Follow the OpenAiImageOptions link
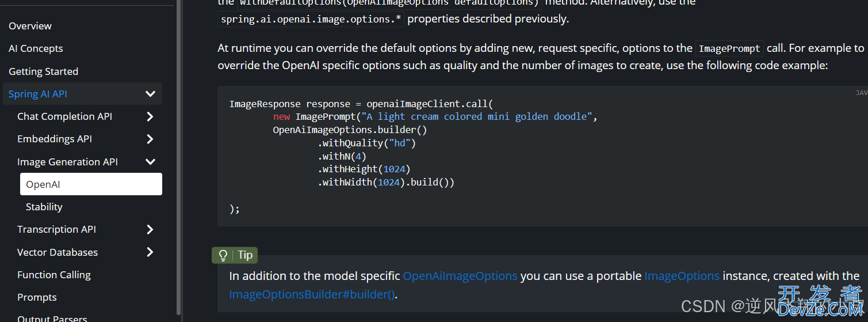 [x=460, y=276]
